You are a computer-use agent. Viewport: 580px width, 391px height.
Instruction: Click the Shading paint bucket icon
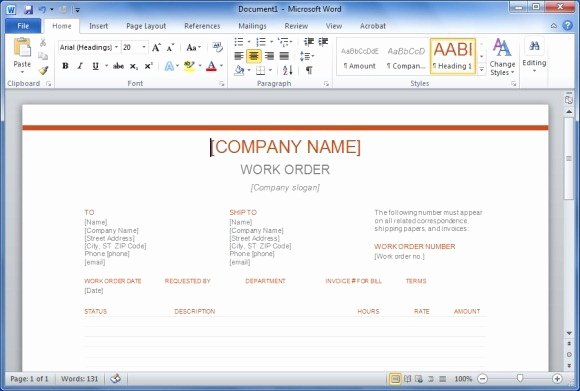tap(239, 70)
